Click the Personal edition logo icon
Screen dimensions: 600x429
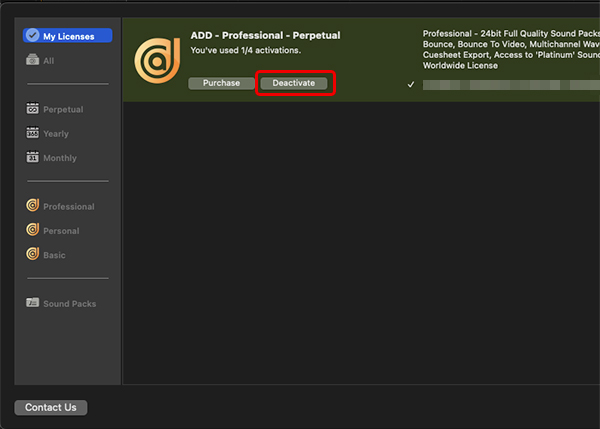tap(33, 230)
